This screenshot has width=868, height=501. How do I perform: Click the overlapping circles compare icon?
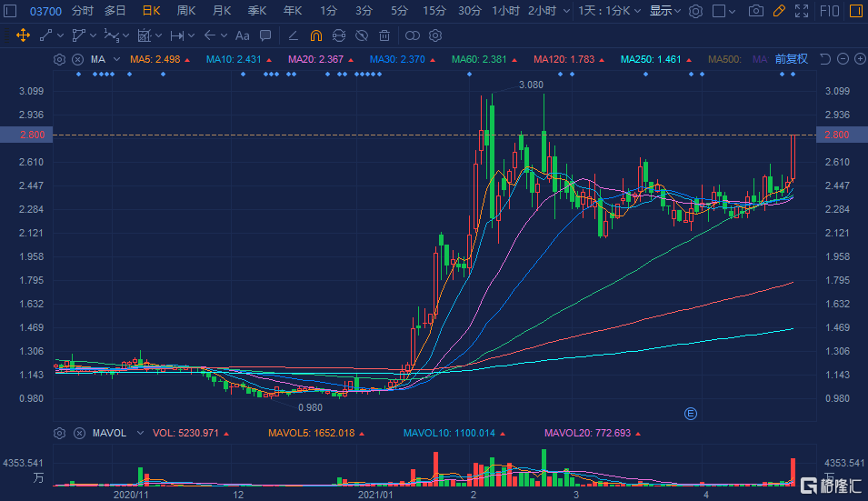(x=413, y=35)
